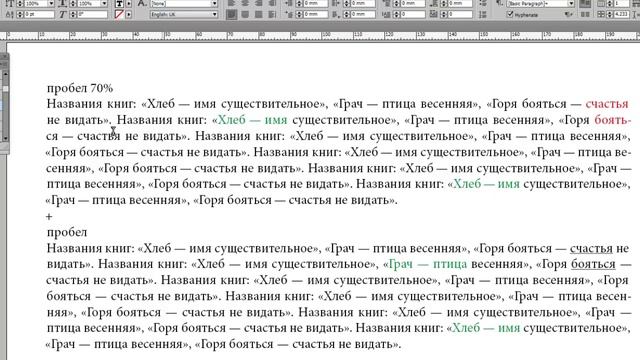Click the First Line Left Indent icon
The height and width of the screenshot is (360, 640).
pos(289,15)
